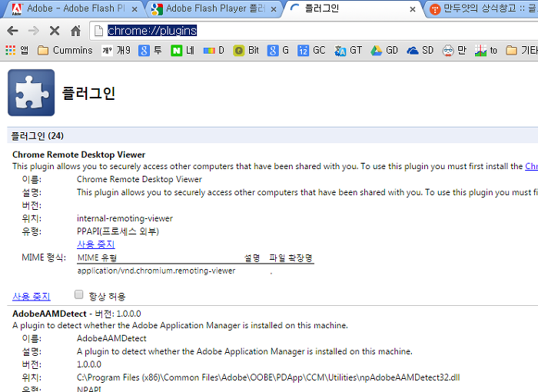Click the Chrome Remote Desktop Viewer heading

coord(79,154)
